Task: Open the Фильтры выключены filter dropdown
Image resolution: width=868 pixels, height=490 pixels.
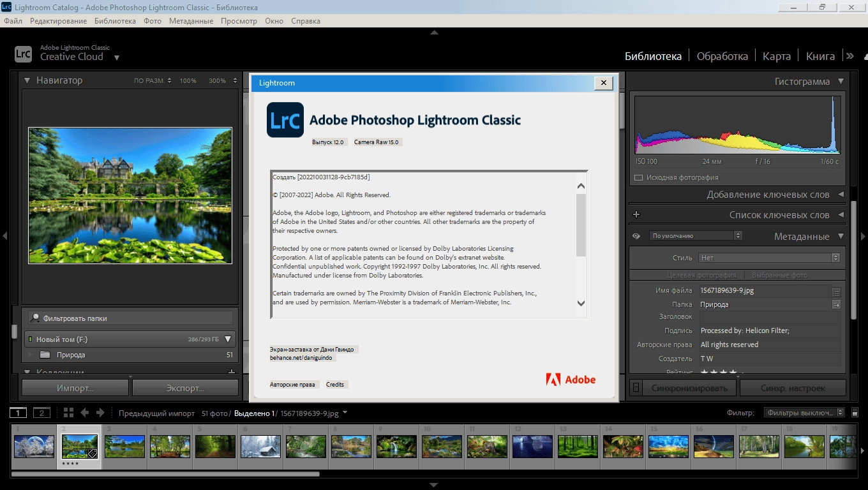Action: click(x=804, y=413)
